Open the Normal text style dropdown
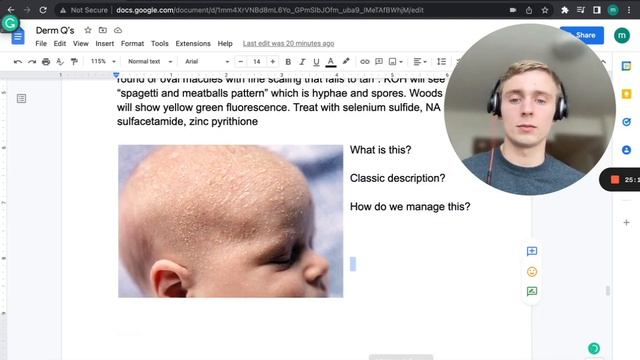 [150, 62]
